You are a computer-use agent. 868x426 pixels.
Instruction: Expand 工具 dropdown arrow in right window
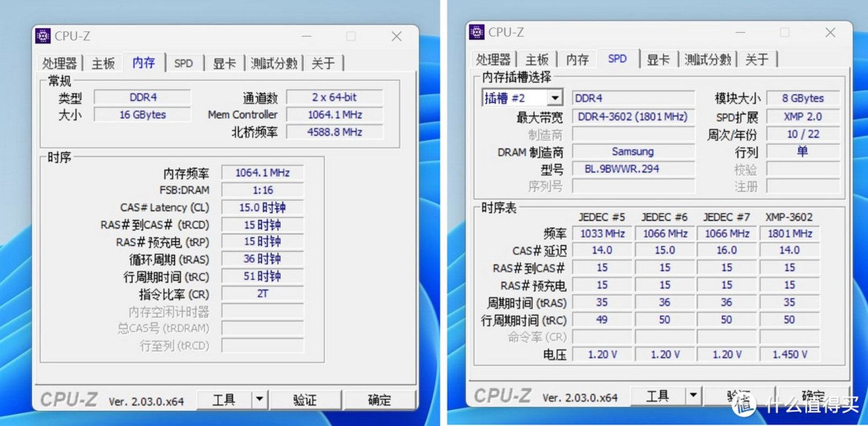(693, 396)
